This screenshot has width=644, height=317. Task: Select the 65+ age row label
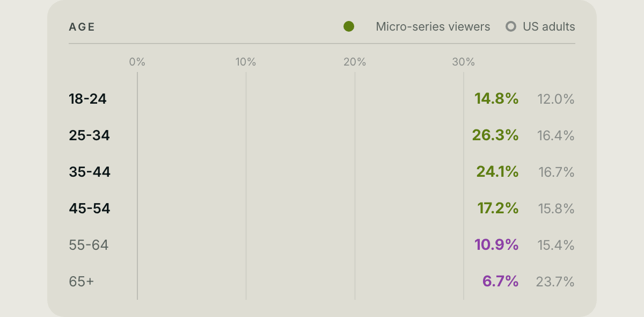tap(82, 282)
